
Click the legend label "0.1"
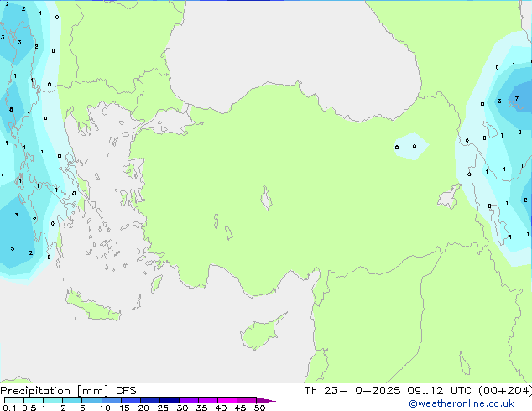[9, 408]
